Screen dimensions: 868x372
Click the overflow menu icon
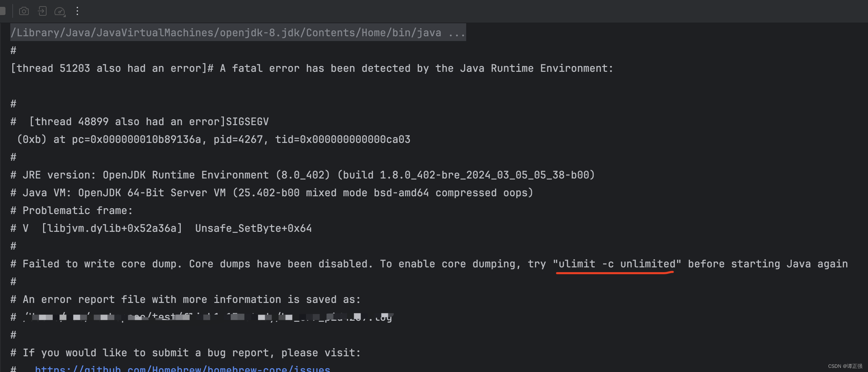click(x=77, y=11)
